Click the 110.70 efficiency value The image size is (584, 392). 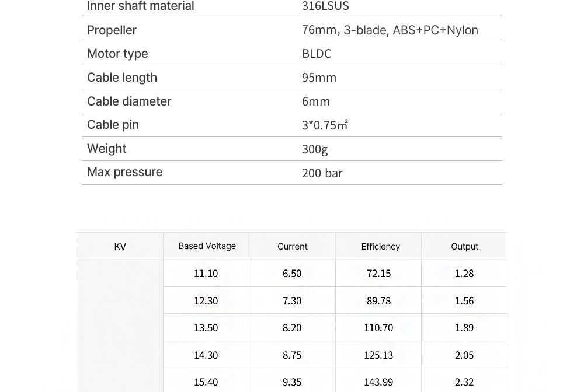378,328
